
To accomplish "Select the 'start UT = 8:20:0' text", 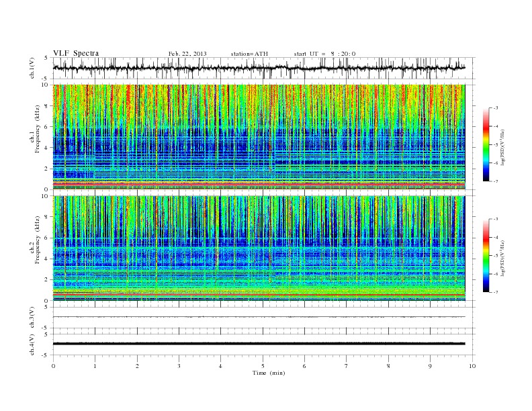I will pyautogui.click(x=324, y=54).
